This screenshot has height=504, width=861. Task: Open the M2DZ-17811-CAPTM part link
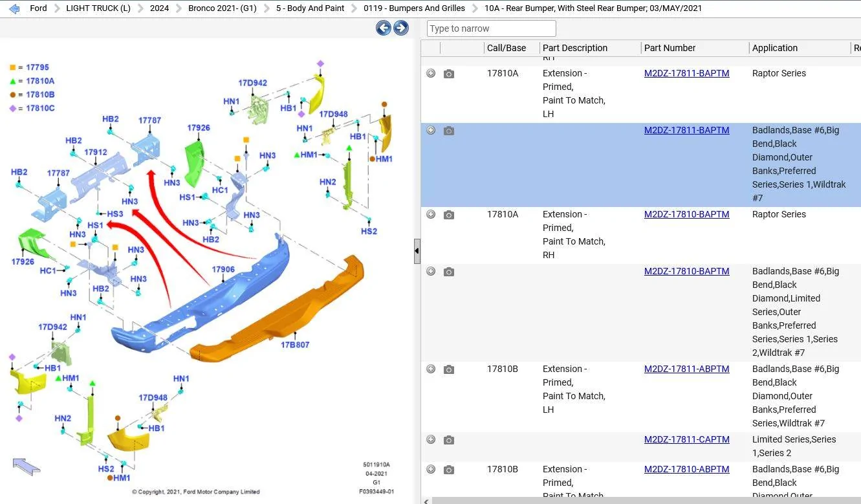(x=686, y=439)
